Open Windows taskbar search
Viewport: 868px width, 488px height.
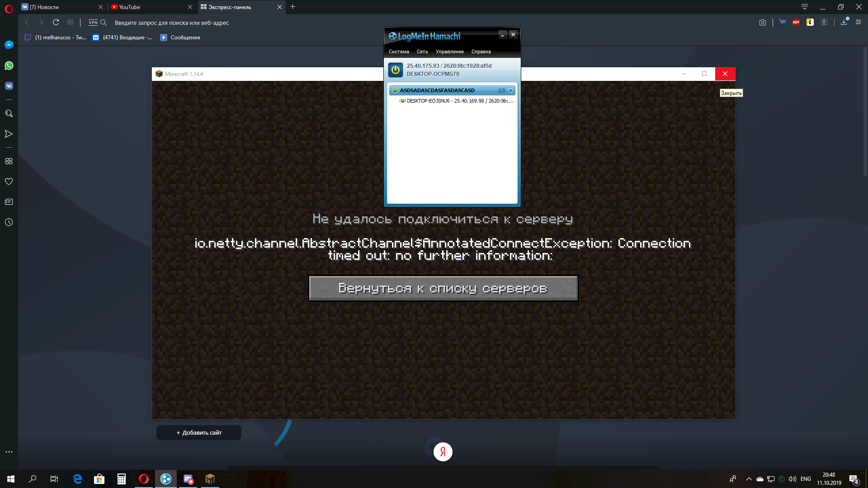[x=33, y=479]
